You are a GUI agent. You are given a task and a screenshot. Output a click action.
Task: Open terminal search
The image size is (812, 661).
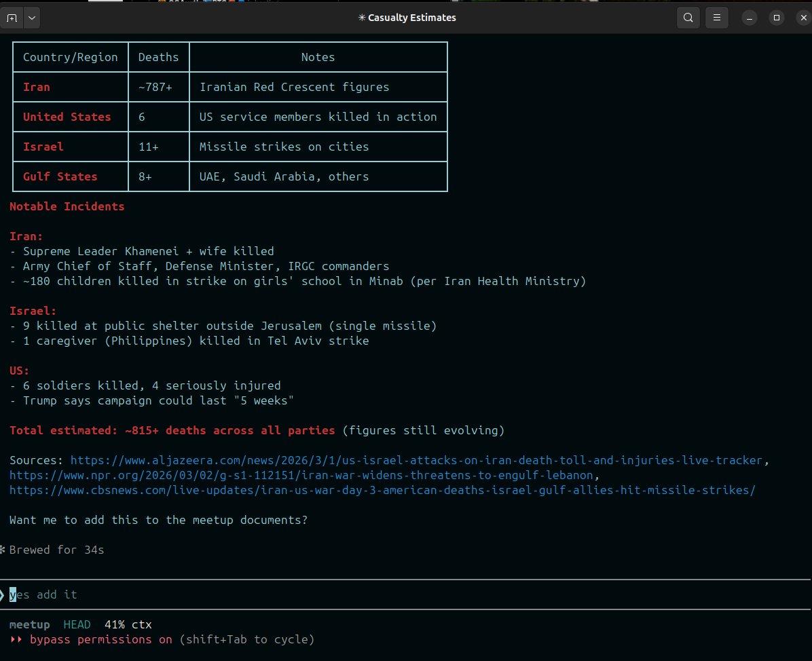coord(688,18)
